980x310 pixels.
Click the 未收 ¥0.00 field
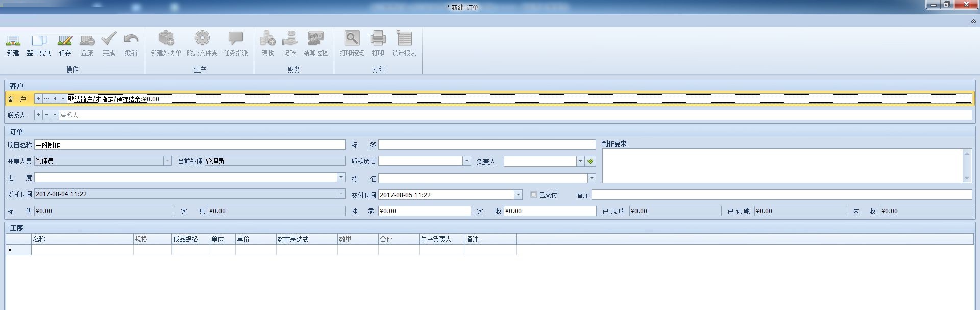point(926,211)
